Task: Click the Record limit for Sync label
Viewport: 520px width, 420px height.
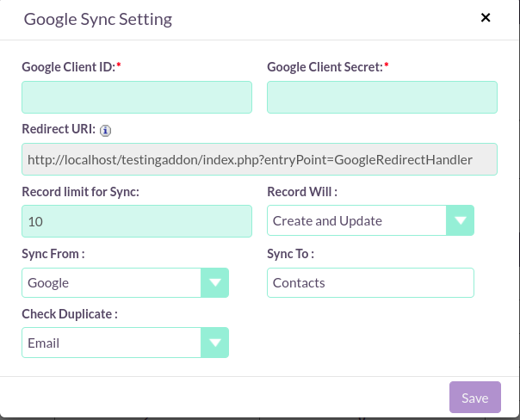Action: 81,192
